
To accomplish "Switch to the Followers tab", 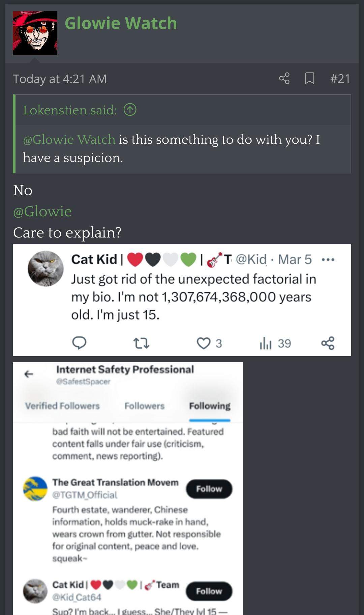I will tap(144, 406).
